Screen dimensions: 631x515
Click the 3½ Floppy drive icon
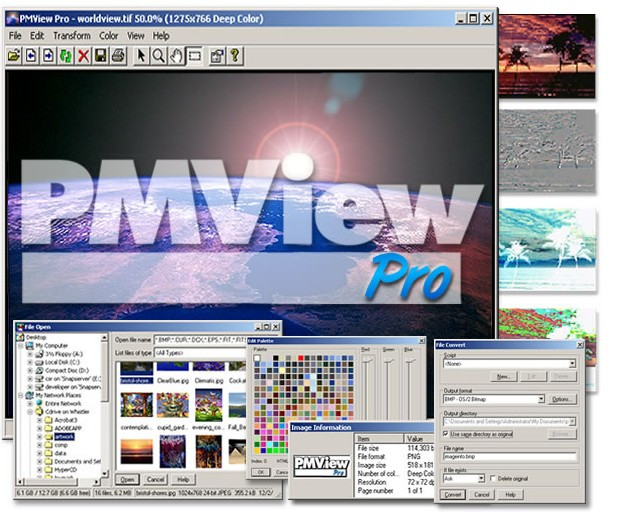[39, 354]
